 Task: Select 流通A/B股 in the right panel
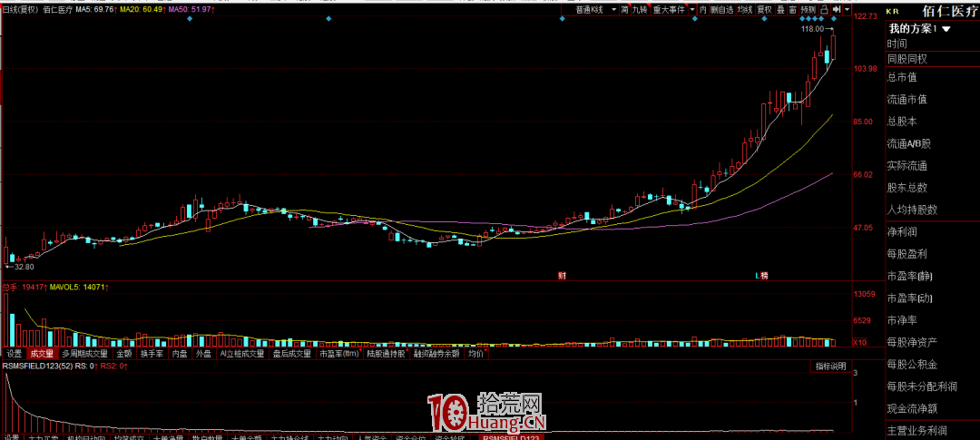click(908, 143)
